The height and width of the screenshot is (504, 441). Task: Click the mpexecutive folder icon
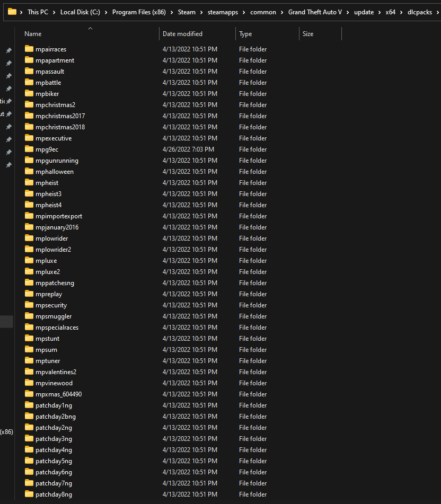(29, 138)
